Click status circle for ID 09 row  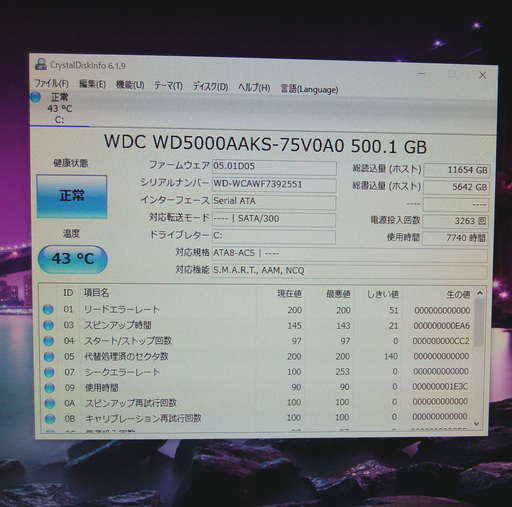click(x=49, y=388)
